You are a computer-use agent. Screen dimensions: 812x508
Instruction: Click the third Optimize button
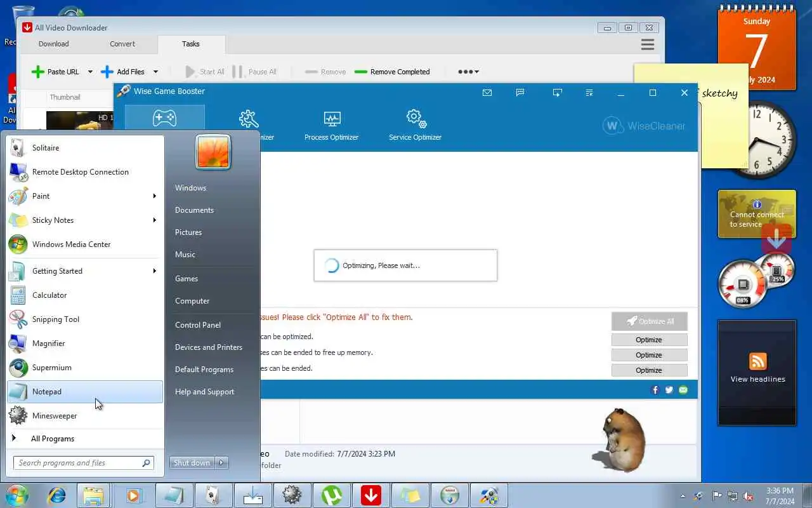pyautogui.click(x=649, y=370)
